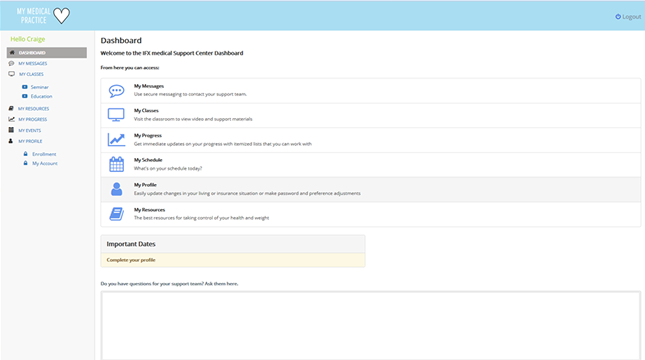Open the Seminar class link

pyautogui.click(x=39, y=87)
